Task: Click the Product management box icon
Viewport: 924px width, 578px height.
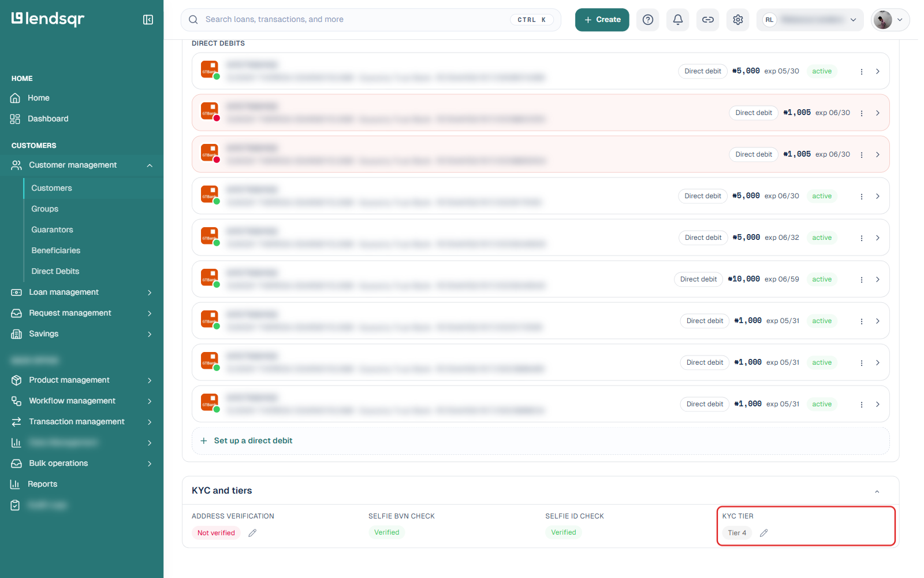Action: [x=17, y=380]
